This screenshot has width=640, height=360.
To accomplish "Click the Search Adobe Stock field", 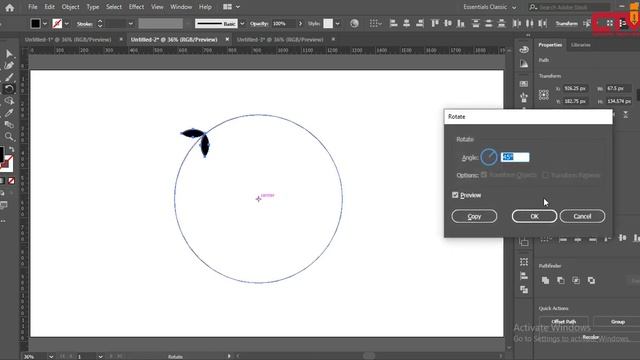I will [569, 7].
